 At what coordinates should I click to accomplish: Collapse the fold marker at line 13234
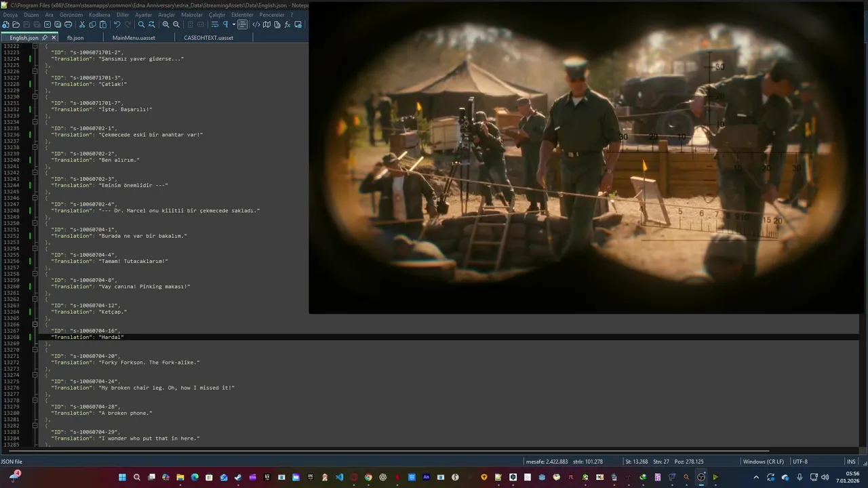35,122
